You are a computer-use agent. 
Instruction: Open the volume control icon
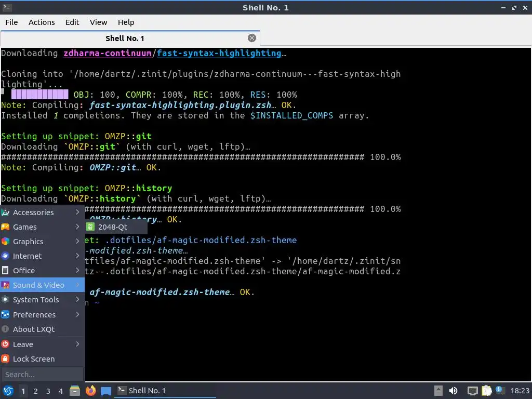tap(453, 391)
